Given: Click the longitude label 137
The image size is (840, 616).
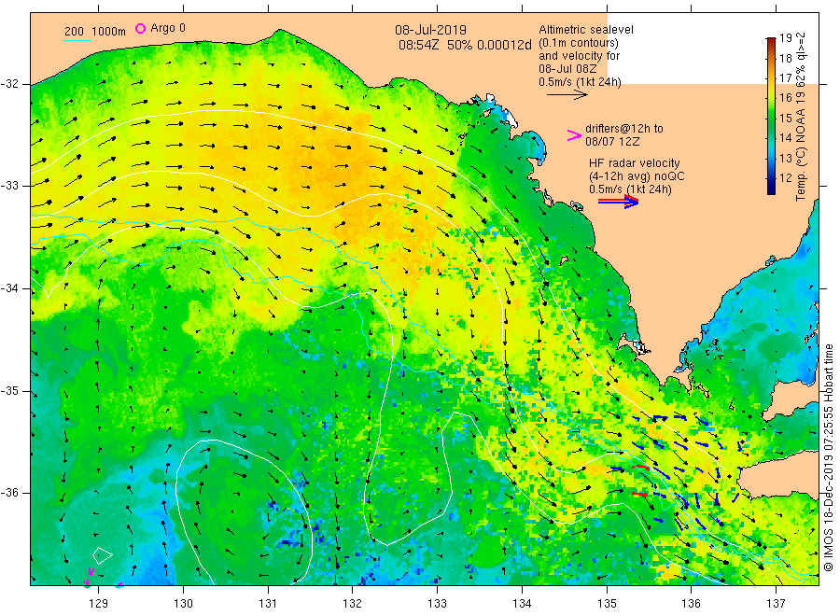Looking at the screenshot, I should click(776, 604).
